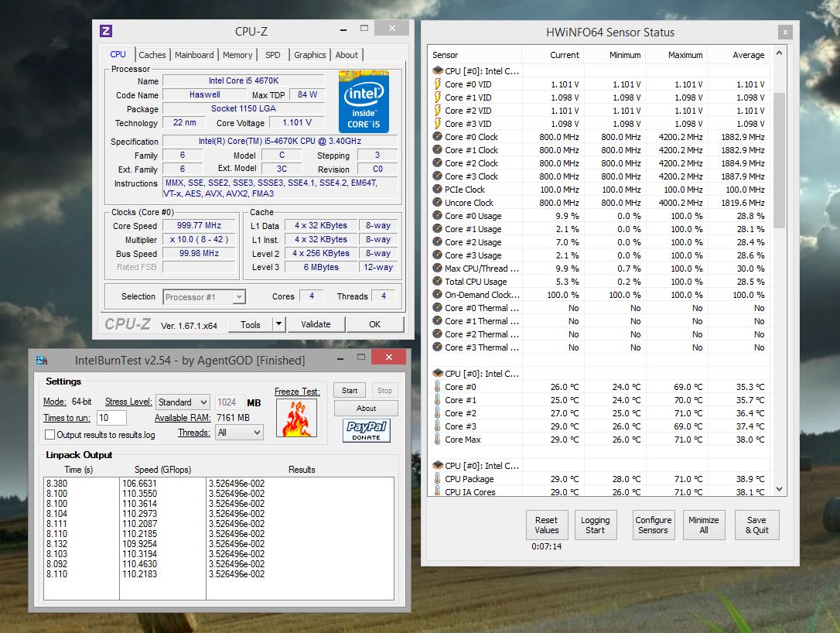Select the Graphics tab in CPU-Z

[309, 55]
